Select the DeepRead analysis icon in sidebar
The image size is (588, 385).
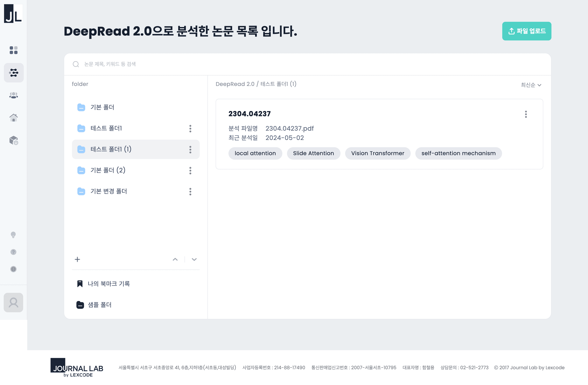(x=14, y=72)
